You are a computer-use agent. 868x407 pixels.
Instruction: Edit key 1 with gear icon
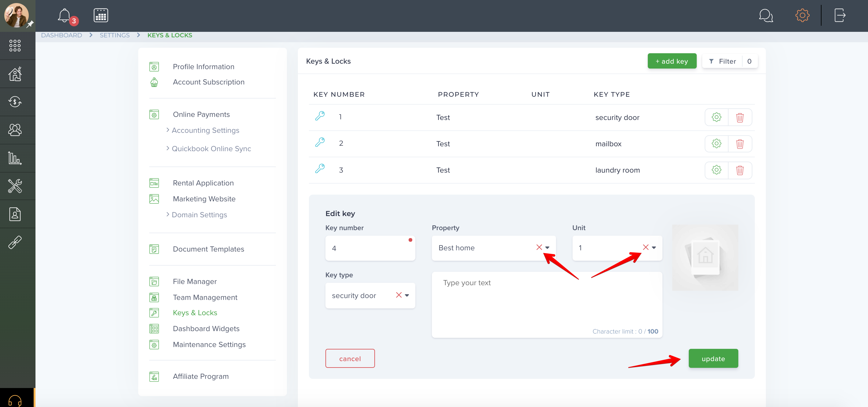tap(716, 117)
